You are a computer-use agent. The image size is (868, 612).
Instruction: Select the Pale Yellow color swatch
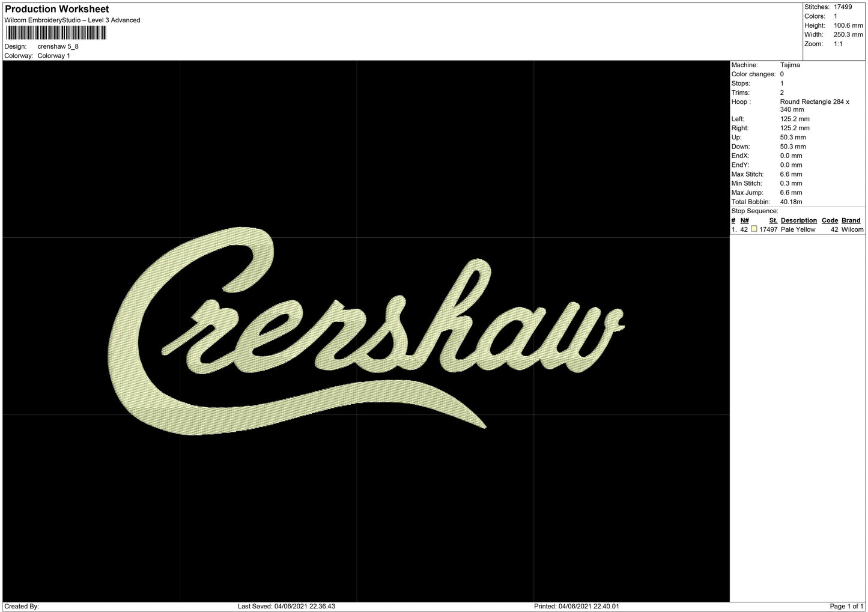pos(754,229)
